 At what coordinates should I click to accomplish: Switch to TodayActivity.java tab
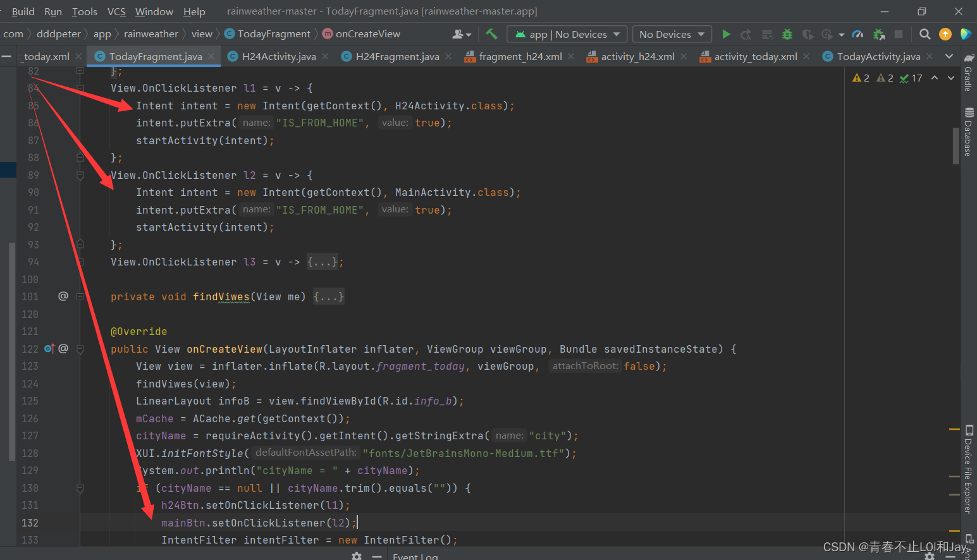(878, 56)
